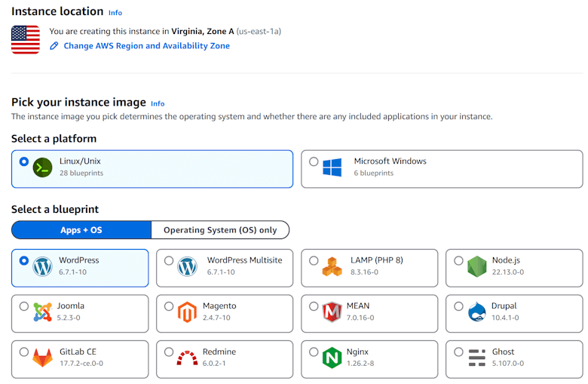Choose the WordPress Multisite radio button
The image size is (588, 384).
[169, 261]
